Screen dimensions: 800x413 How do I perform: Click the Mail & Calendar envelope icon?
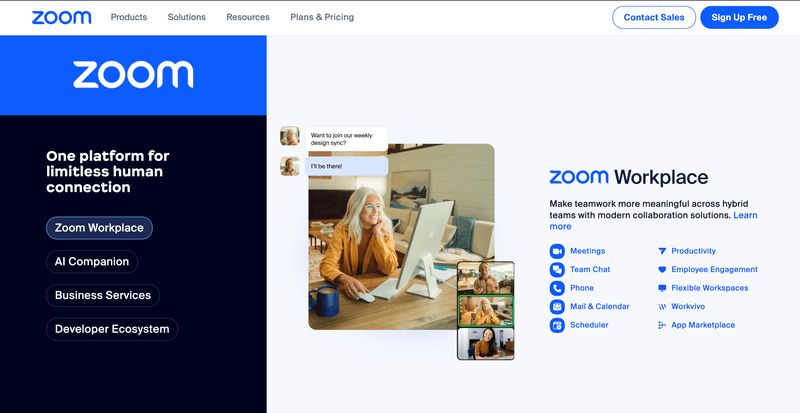click(x=557, y=306)
